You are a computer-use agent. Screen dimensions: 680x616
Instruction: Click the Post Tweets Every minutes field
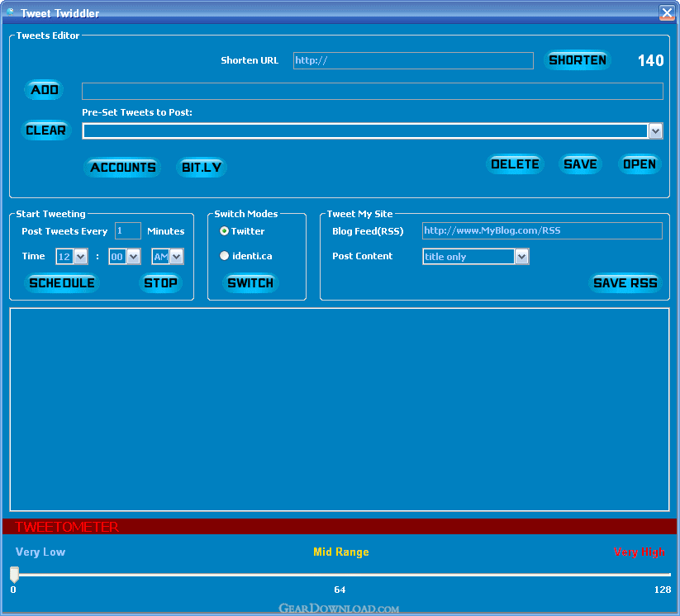point(128,230)
